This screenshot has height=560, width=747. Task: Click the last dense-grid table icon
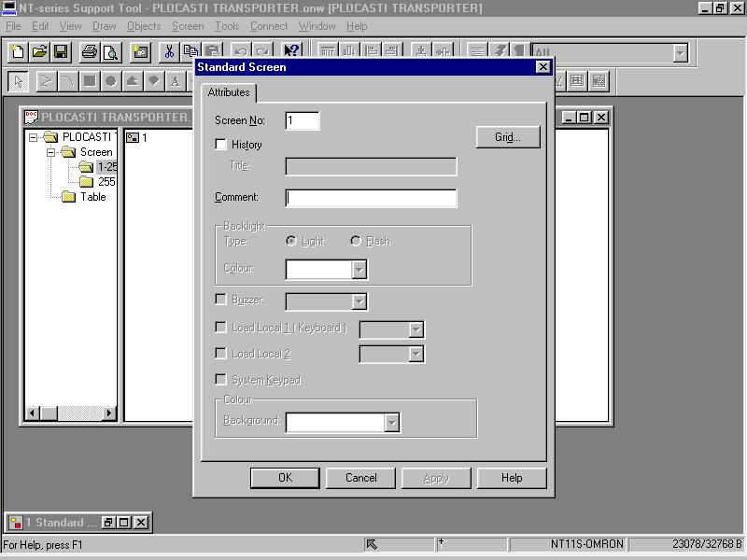point(599,81)
